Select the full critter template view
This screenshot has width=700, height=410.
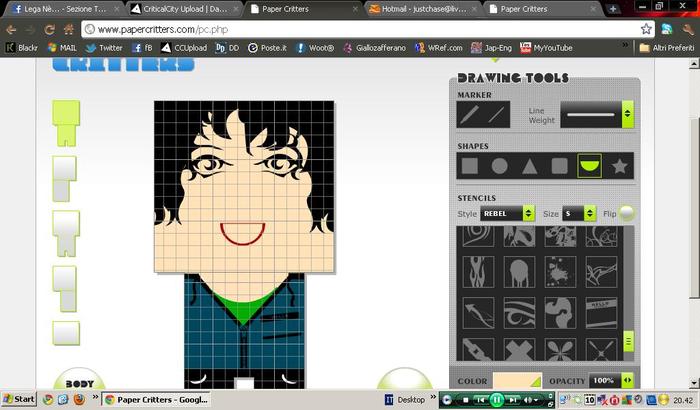(x=66, y=123)
